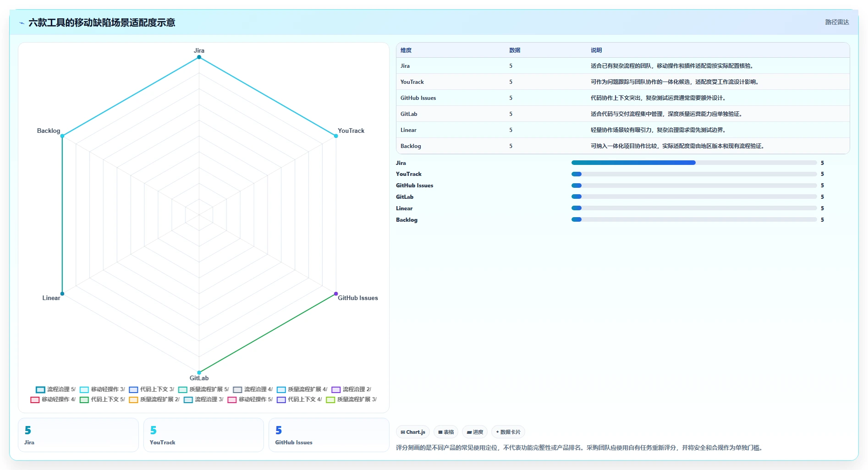This screenshot has height=470, width=868.
Task: Click the Jira data point on the radar
Action: tap(199, 57)
